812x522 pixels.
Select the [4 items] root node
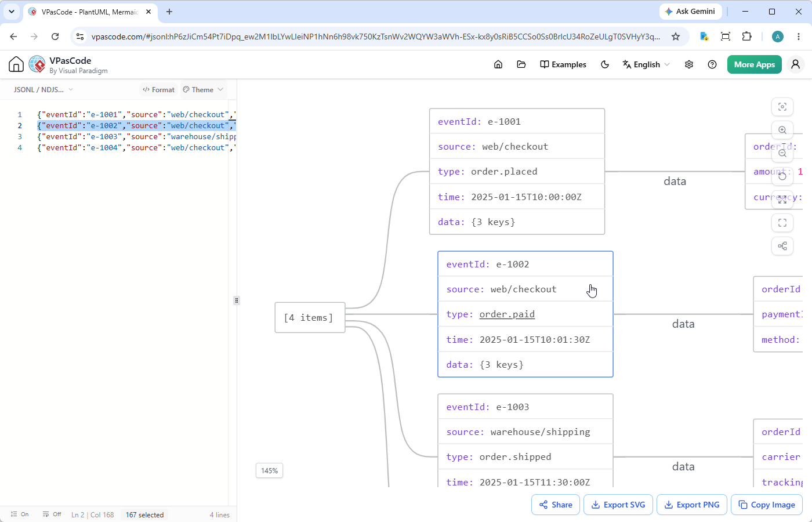(x=310, y=317)
